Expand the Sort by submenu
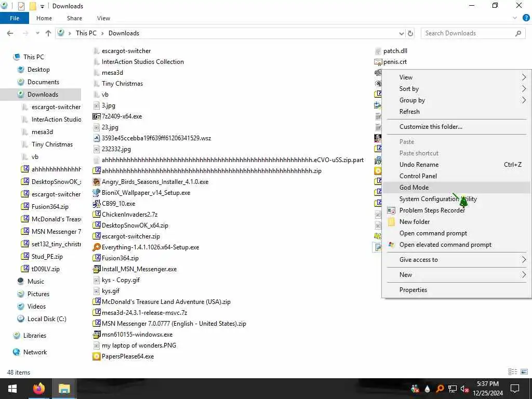This screenshot has height=399, width=532. [524, 89]
